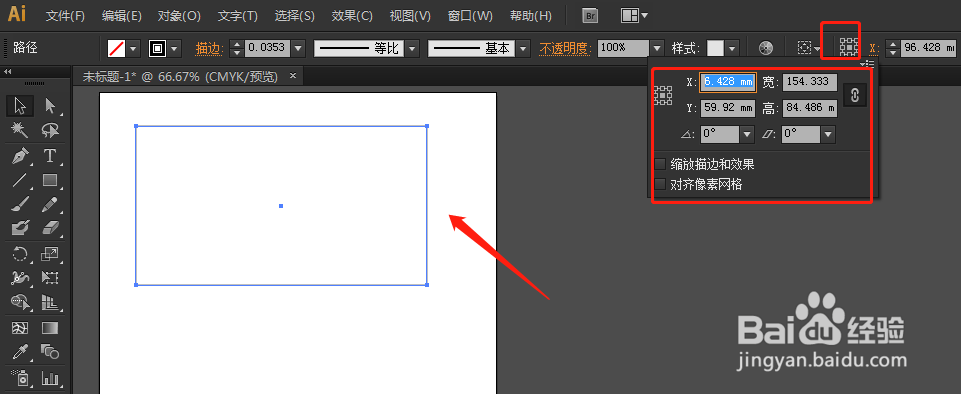Select the Gradient tool
Image resolution: width=961 pixels, height=394 pixels.
coord(50,328)
